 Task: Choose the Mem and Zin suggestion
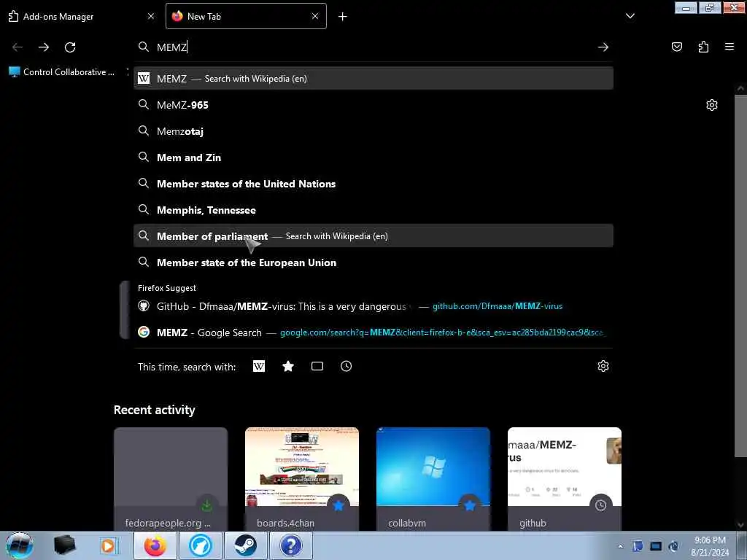[x=373, y=157]
